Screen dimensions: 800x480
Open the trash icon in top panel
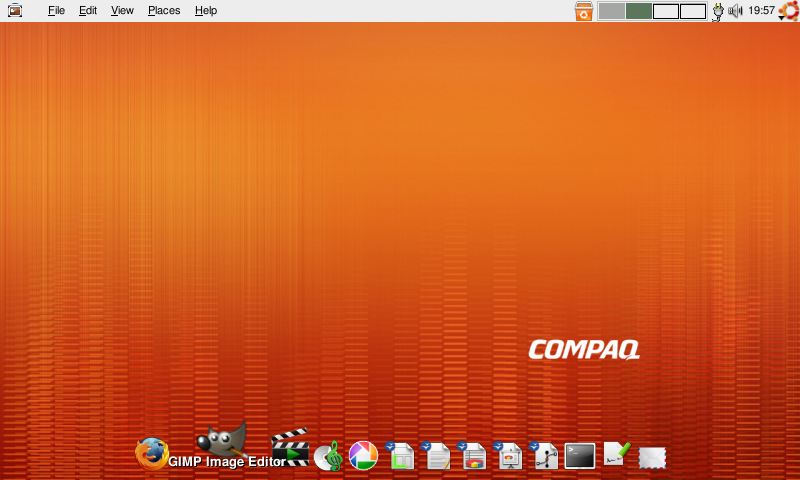(x=584, y=11)
